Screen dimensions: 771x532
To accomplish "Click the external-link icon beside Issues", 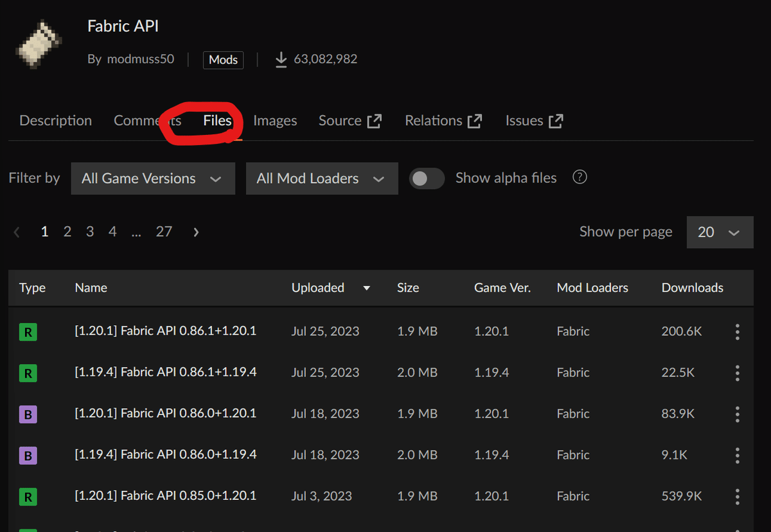I will click(x=556, y=121).
